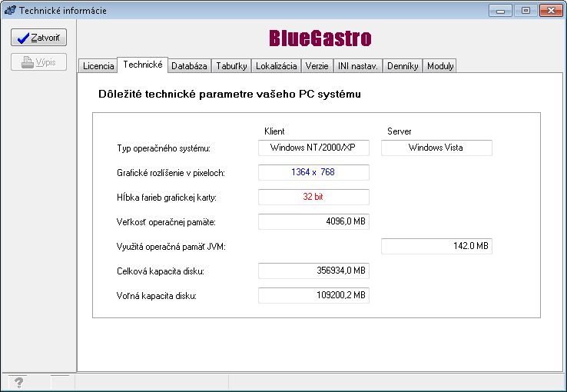Click label 'Hĺbka farieb grafickej karty:'
The height and width of the screenshot is (392, 567).
[167, 198]
